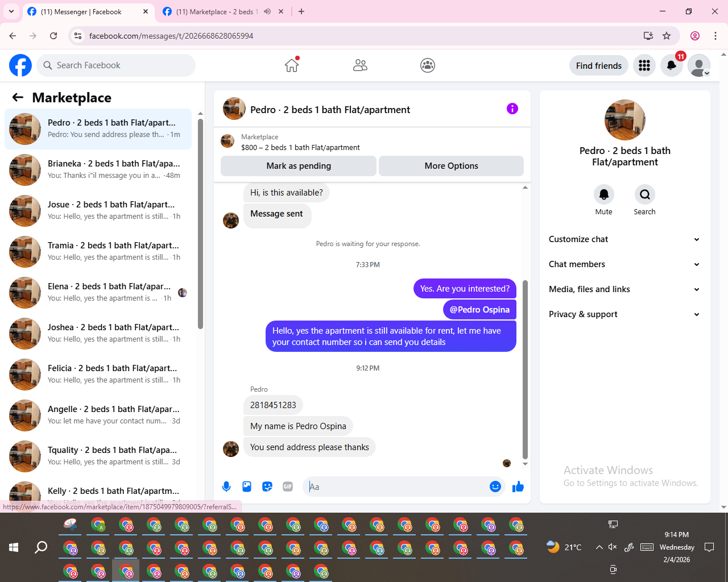Screen dimensions: 728x582
Task: Open Elena conversation
Action: coord(98,293)
